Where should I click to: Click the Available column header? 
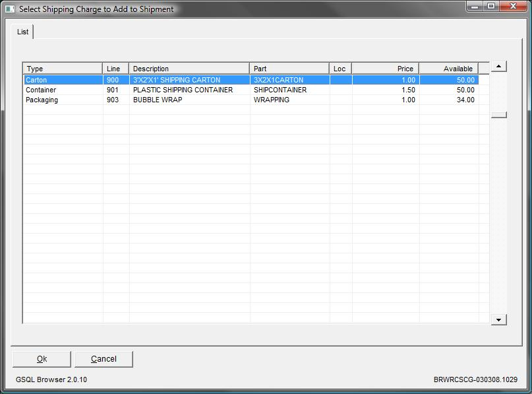[x=449, y=69]
